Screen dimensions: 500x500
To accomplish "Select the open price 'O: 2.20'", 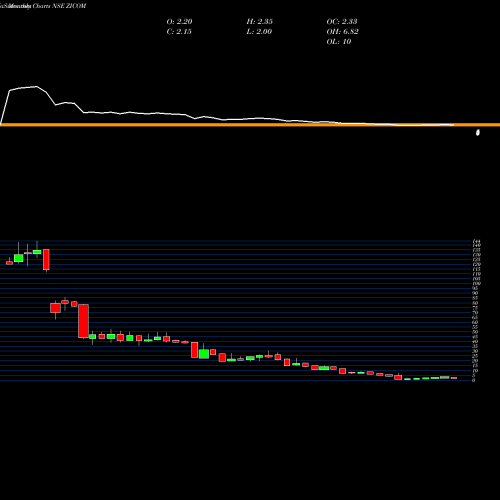I will (x=179, y=21).
